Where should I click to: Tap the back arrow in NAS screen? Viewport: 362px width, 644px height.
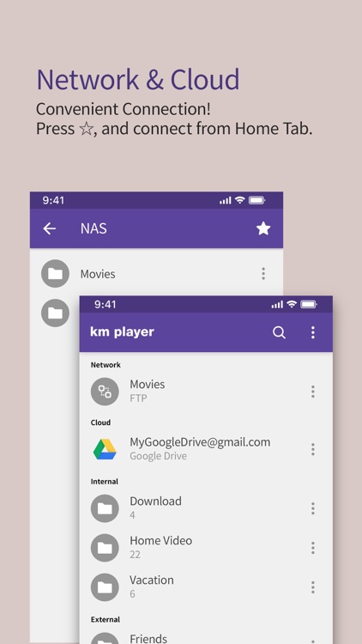coord(49,228)
